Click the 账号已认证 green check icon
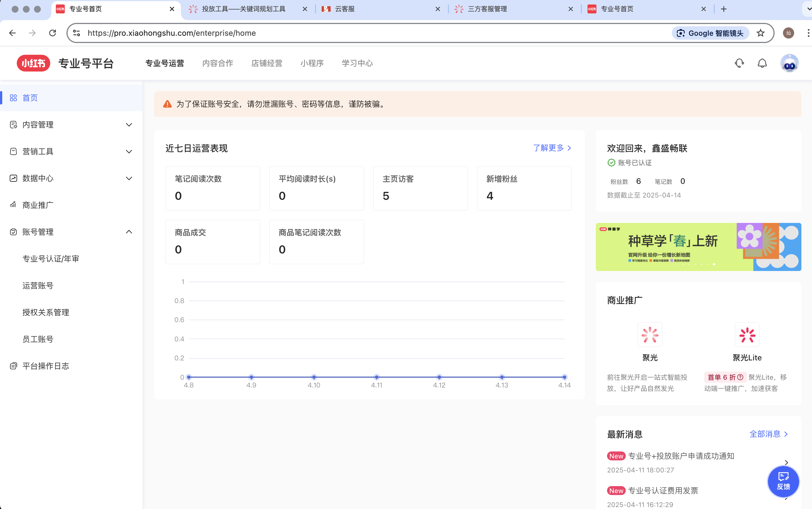 click(611, 163)
